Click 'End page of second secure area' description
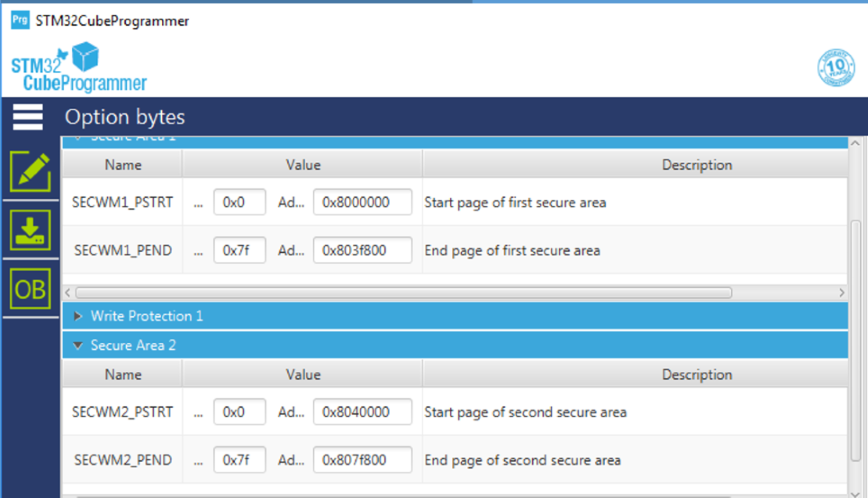Screen dimensions: 868x498 (x=523, y=460)
